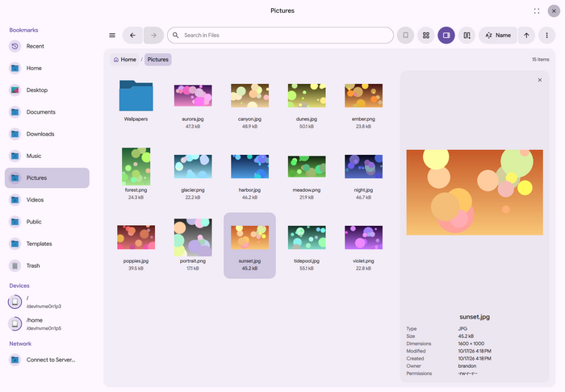The height and width of the screenshot is (392, 565).
Task: Select the root / device entry
Action: point(47,302)
